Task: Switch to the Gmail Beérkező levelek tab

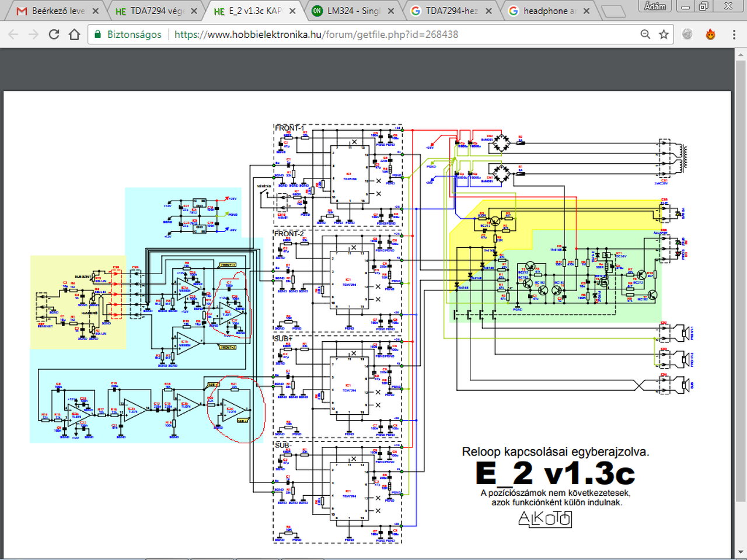Action: pyautogui.click(x=55, y=11)
